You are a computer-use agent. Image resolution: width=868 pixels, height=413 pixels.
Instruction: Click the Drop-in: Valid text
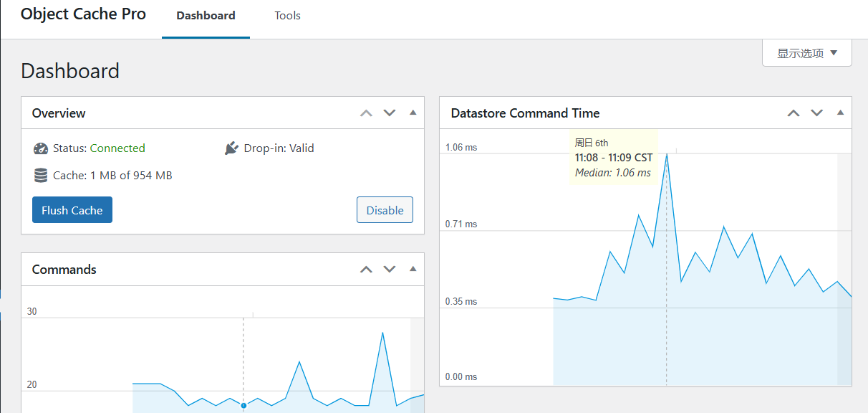[279, 148]
